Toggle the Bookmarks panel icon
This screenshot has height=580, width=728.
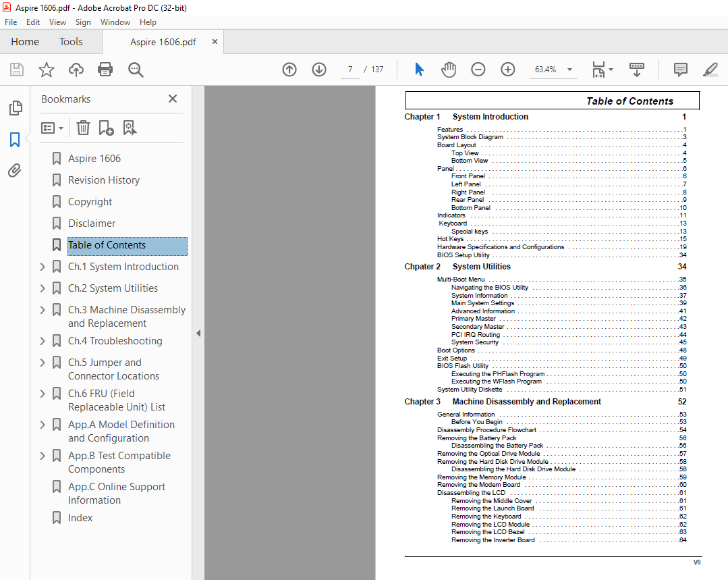[x=15, y=139]
